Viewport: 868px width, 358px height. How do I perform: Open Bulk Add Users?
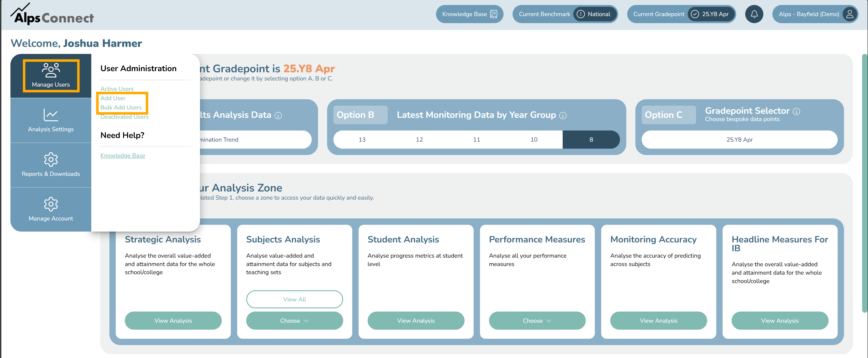coord(121,108)
